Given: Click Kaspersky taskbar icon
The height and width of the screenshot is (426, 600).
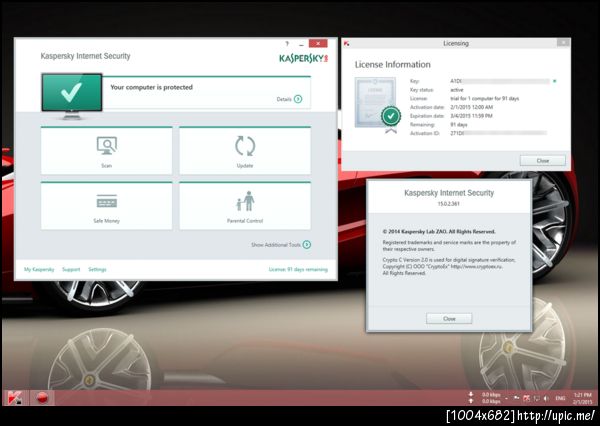Looking at the screenshot, I should [x=15, y=398].
